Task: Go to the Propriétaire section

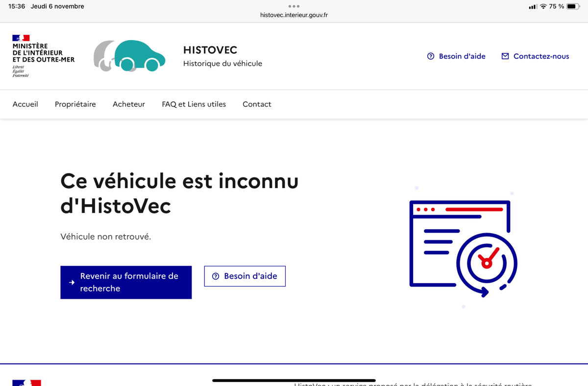Action: 75,104
